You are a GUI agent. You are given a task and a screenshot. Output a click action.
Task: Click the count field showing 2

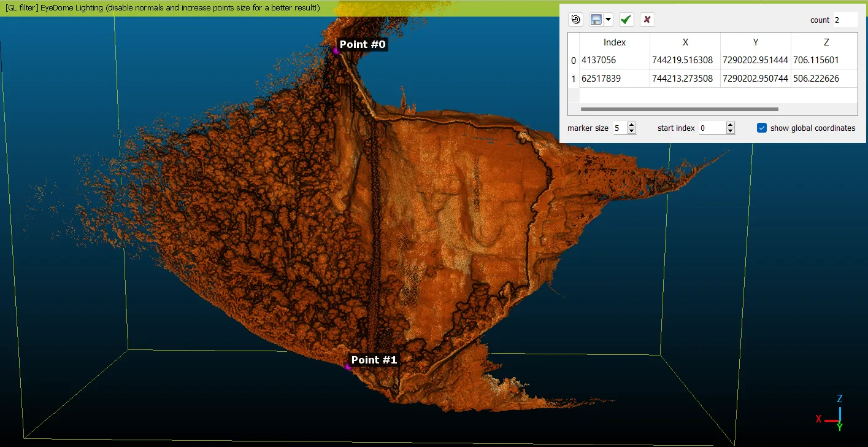[x=844, y=20]
